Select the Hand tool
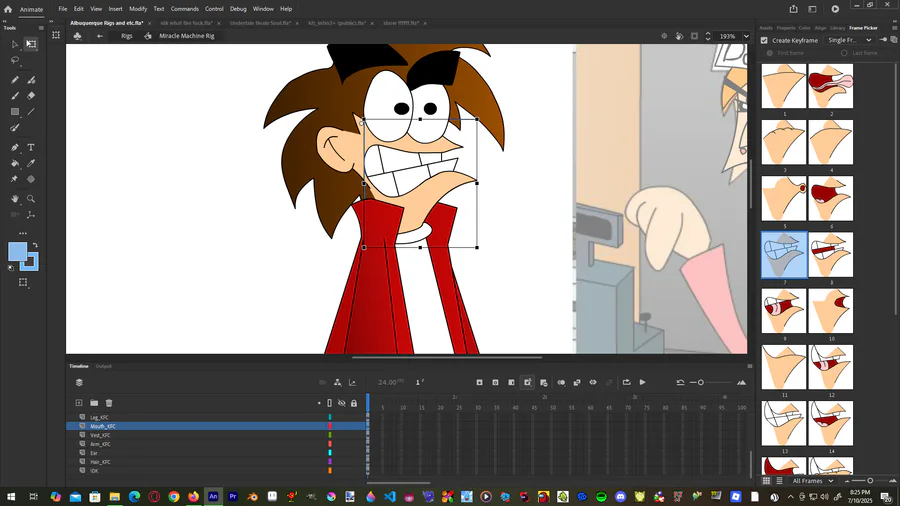This screenshot has height=506, width=900. pos(15,199)
